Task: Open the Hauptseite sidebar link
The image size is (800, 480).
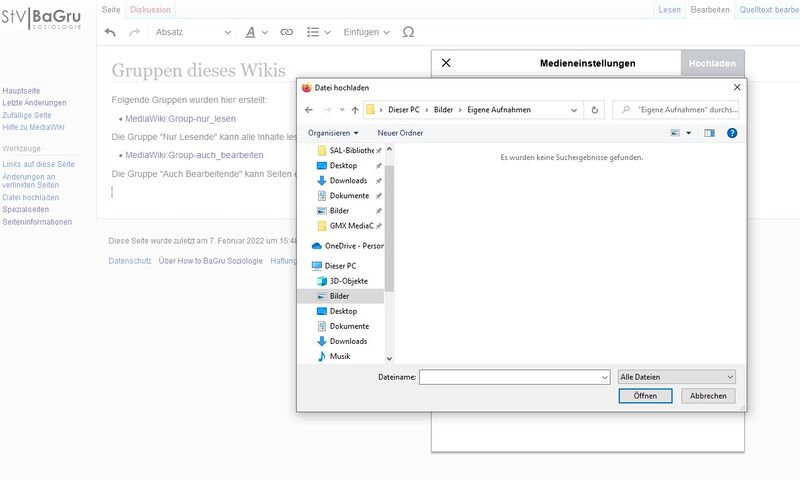Action: click(21, 91)
